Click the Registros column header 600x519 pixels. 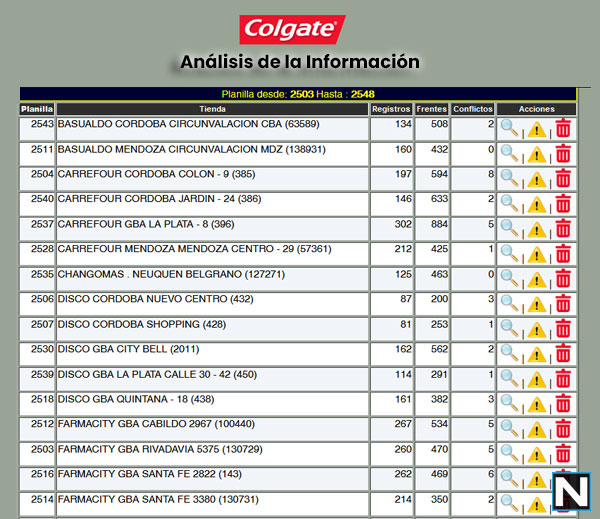click(391, 109)
